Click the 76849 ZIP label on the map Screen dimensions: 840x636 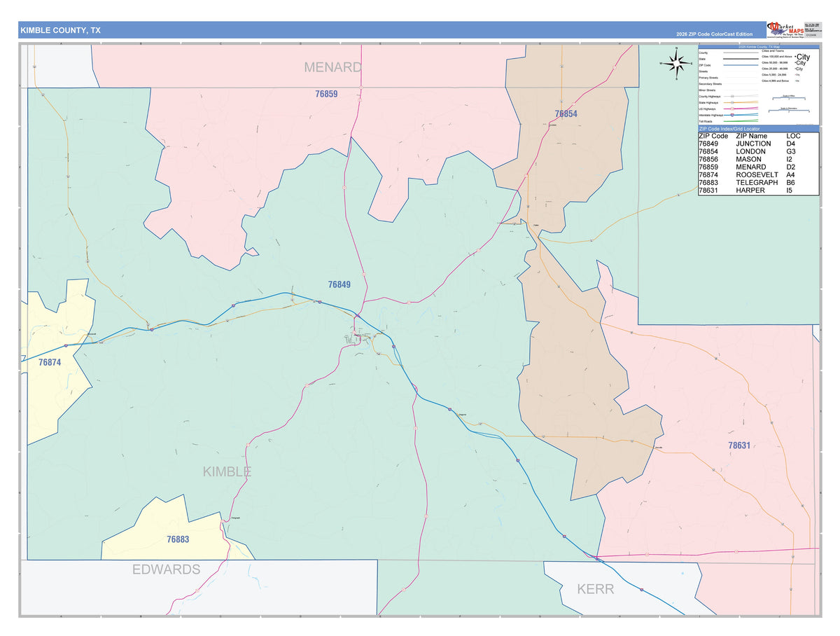[339, 284]
